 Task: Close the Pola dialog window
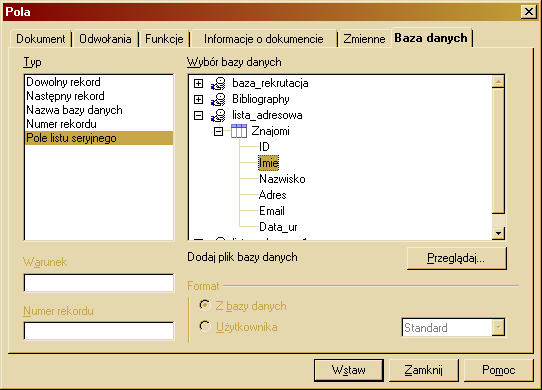pos(529,12)
